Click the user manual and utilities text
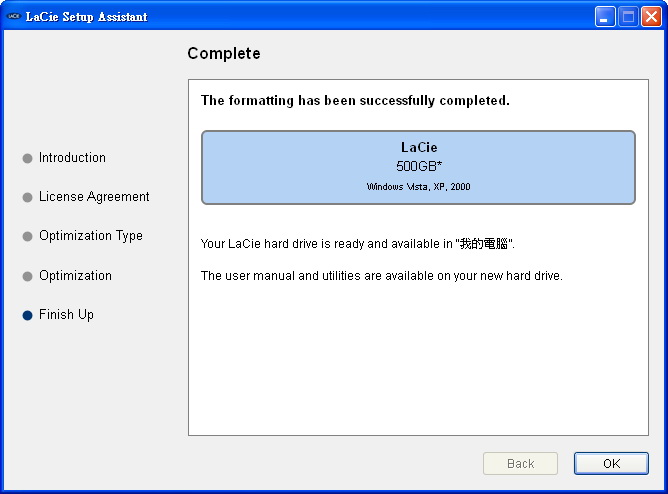 pos(382,276)
